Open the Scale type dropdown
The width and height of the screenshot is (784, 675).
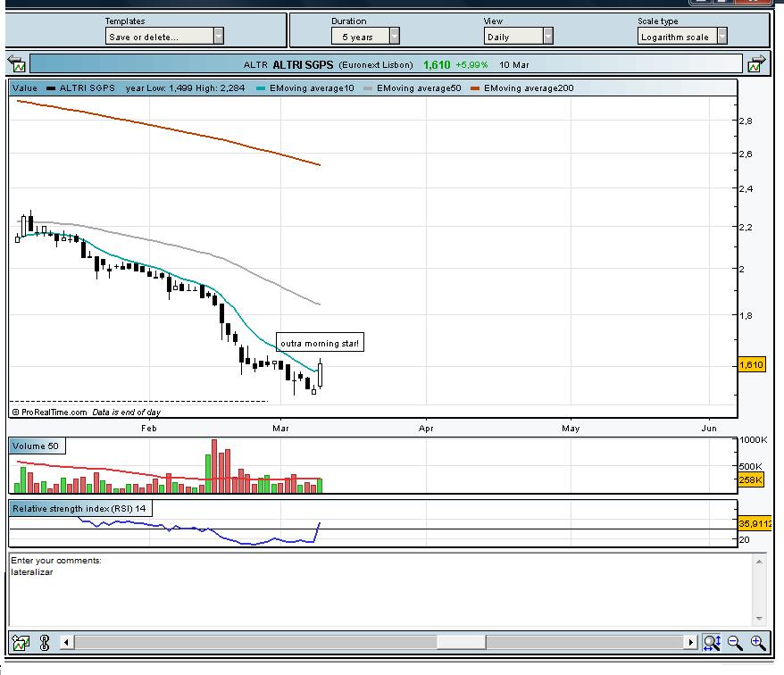[x=682, y=36]
